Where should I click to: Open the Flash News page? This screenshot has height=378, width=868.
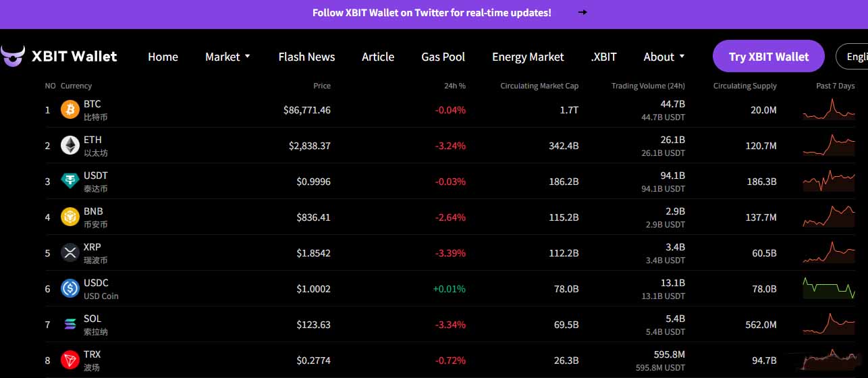pyautogui.click(x=306, y=57)
